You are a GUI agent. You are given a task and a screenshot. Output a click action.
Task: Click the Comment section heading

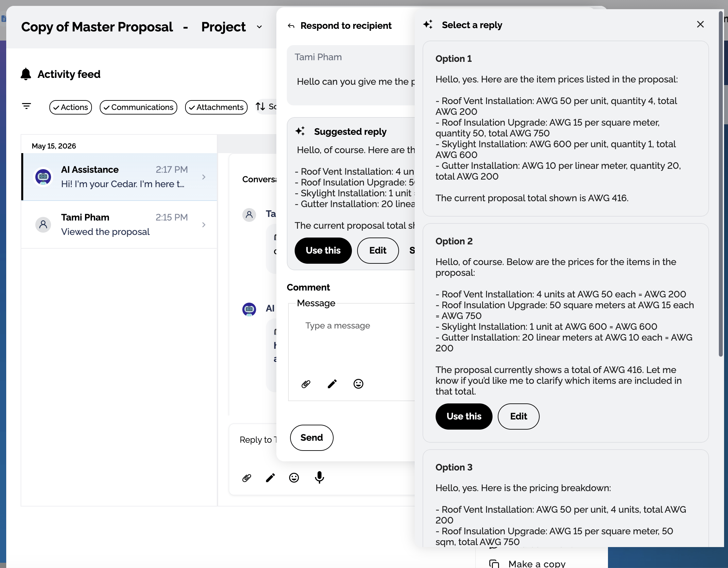[x=308, y=288]
